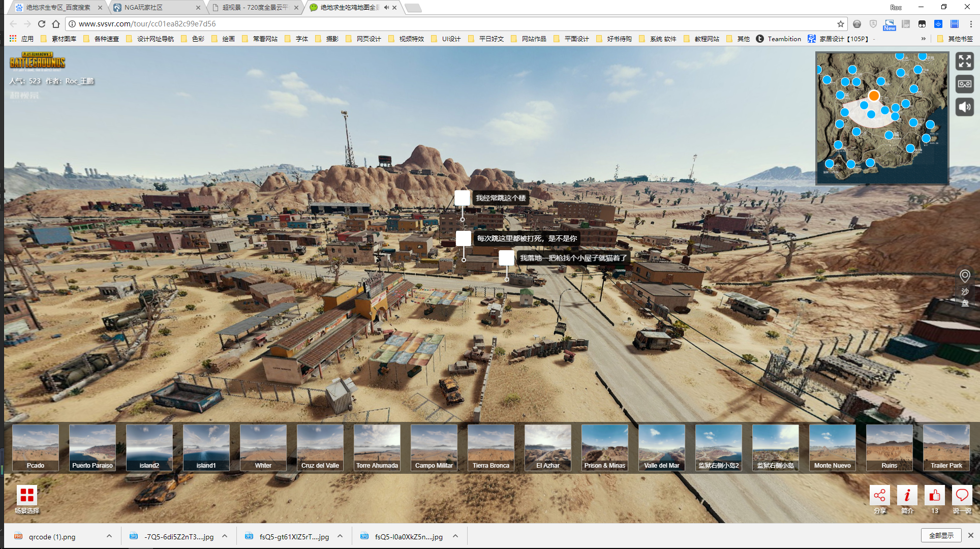The height and width of the screenshot is (549, 980).
Task: Like the panorama with thumbs-up
Action: 935,495
